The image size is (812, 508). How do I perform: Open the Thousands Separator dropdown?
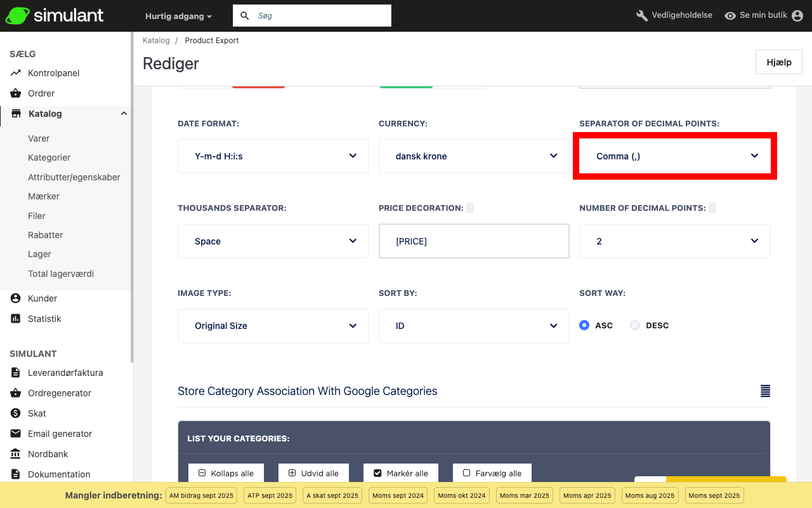click(273, 241)
